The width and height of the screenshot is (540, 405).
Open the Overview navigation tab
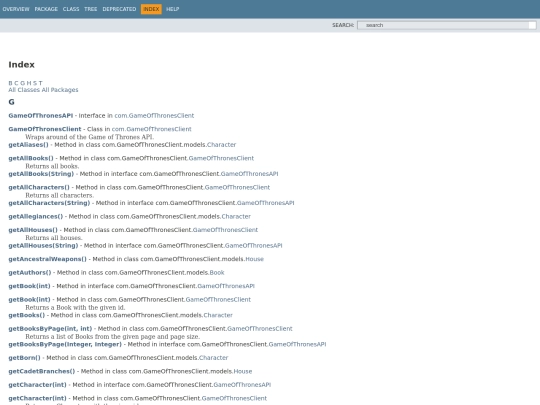tap(16, 9)
